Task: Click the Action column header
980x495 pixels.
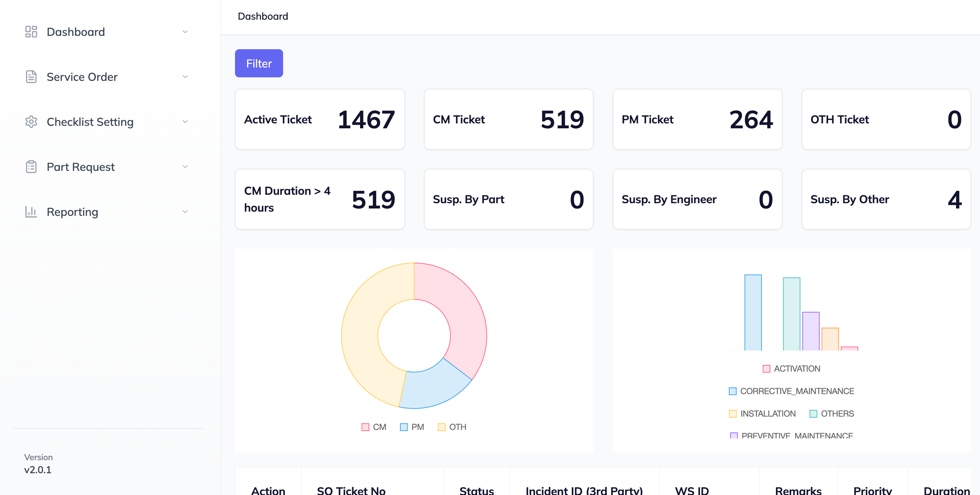Action: click(x=268, y=490)
